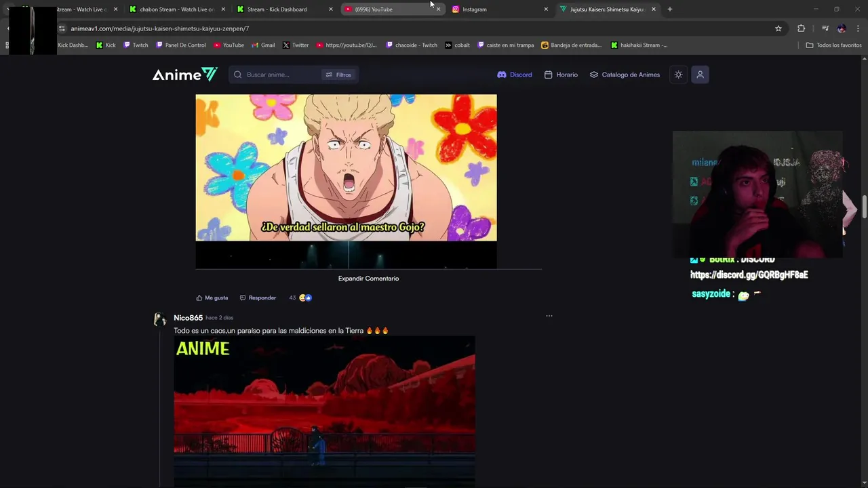The height and width of the screenshot is (488, 868).
Task: Open the Twitter bookmark
Action: (x=296, y=45)
